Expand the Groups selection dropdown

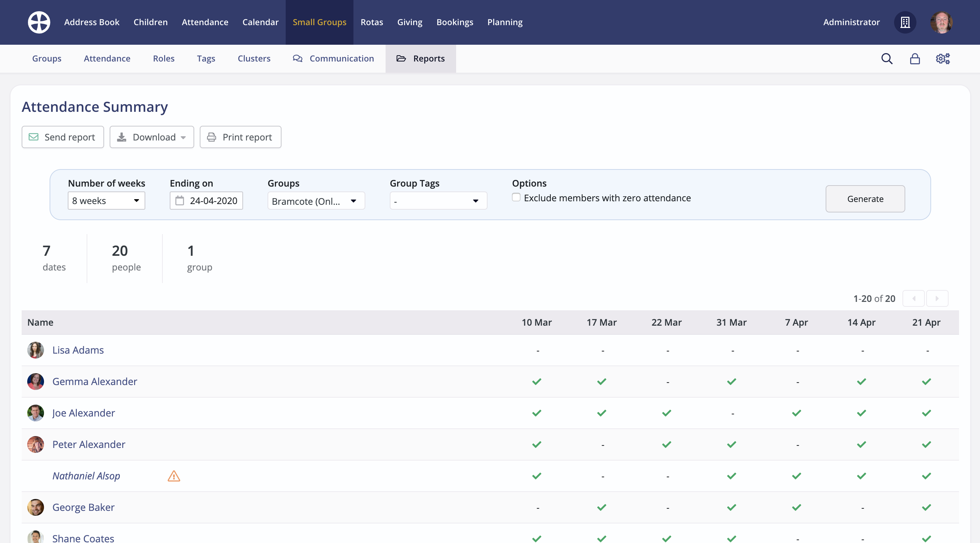tap(316, 201)
